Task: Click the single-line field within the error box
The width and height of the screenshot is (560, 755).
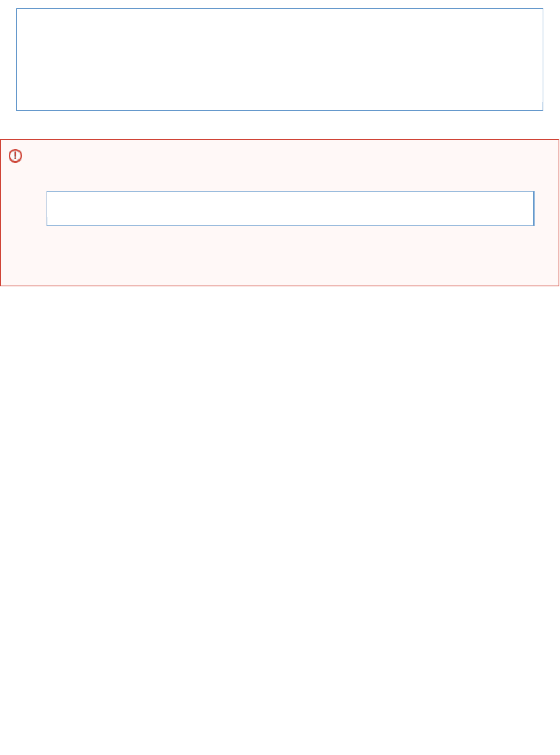Action: tap(290, 208)
